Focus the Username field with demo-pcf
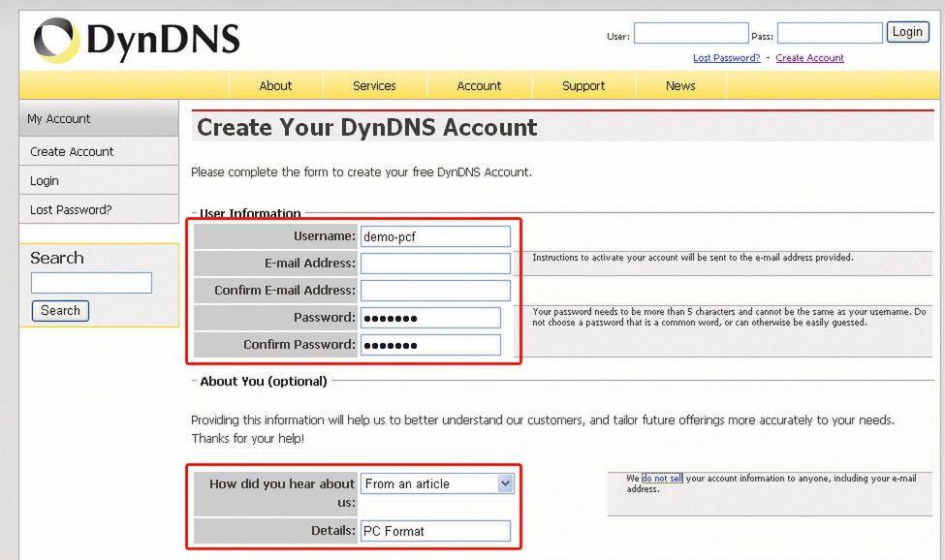945x560 pixels. (435, 236)
